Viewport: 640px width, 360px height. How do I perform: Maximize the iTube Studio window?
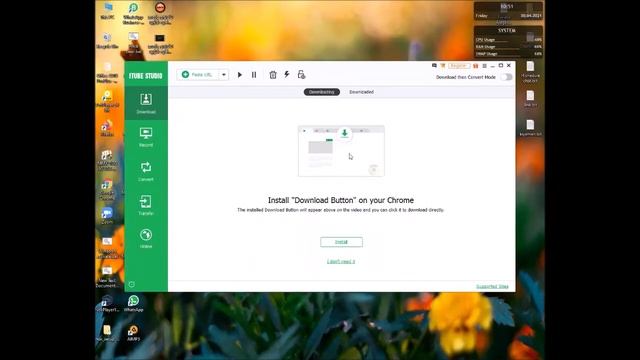[x=501, y=65]
